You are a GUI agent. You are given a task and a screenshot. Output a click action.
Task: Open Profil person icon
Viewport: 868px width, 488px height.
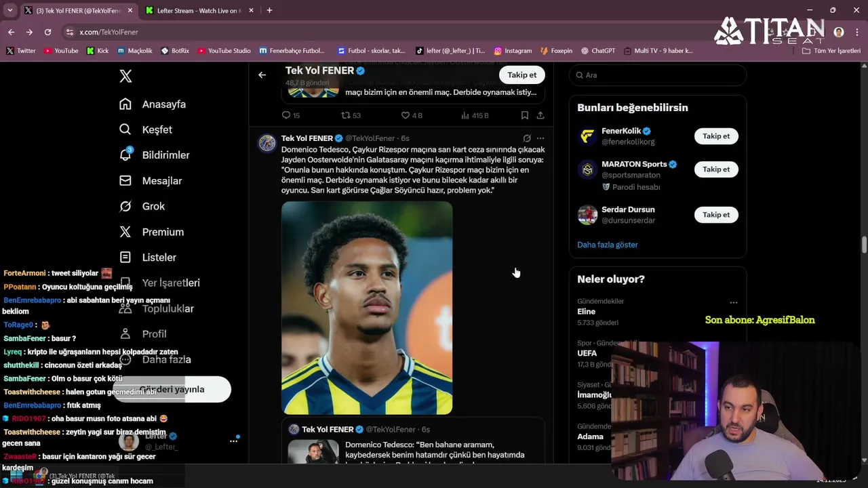tap(125, 333)
